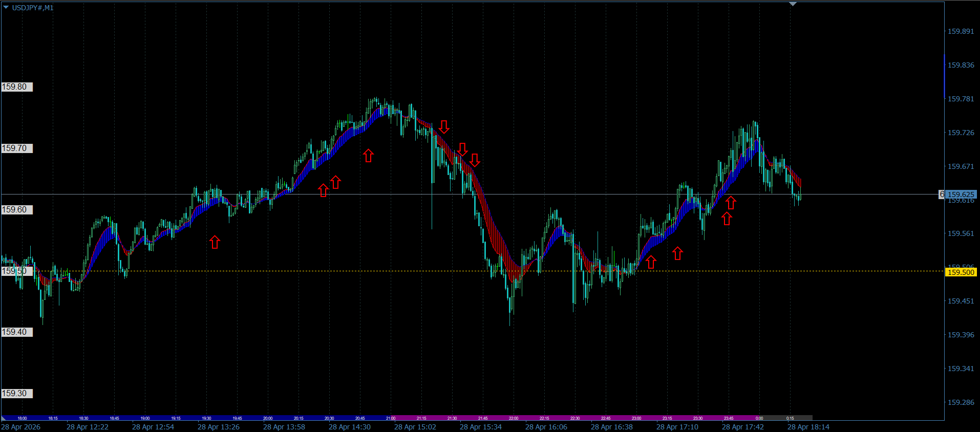Select the 159.30 level label at left edge
This screenshot has height=432, width=980.
click(x=17, y=394)
